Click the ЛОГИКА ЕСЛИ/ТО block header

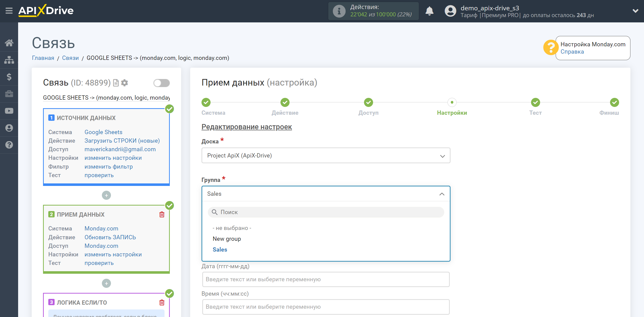pyautogui.click(x=82, y=303)
